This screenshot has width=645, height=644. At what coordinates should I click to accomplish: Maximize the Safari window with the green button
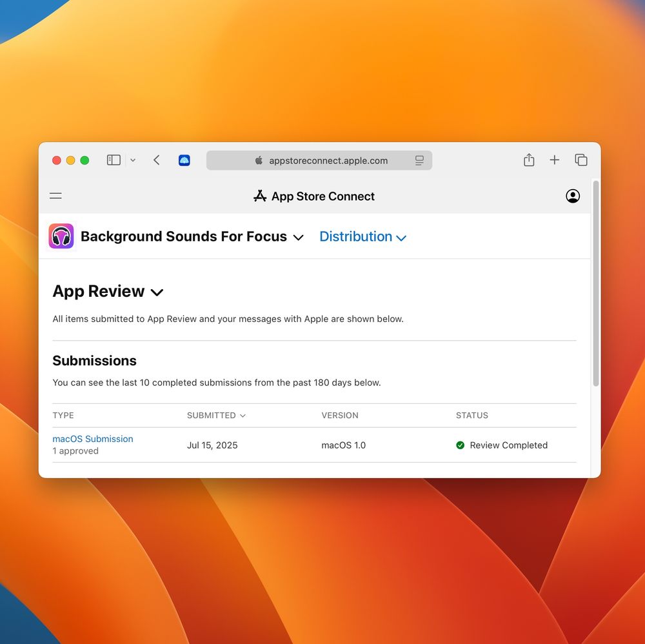pyautogui.click(x=84, y=160)
